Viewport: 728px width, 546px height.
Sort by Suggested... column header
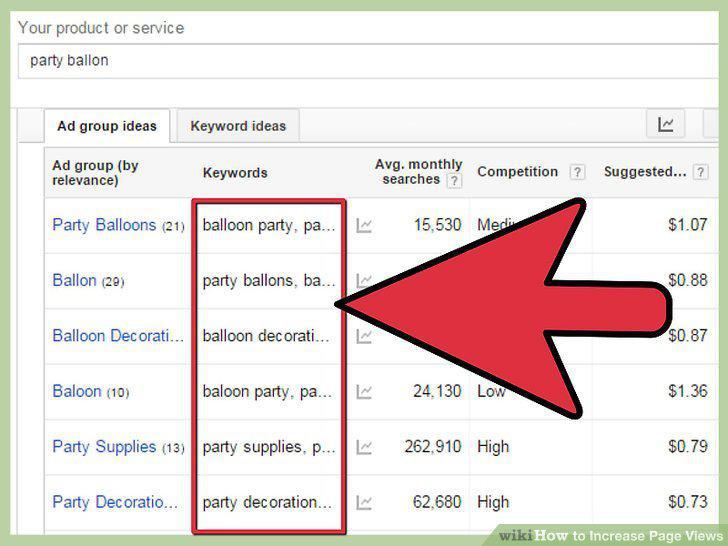645,172
